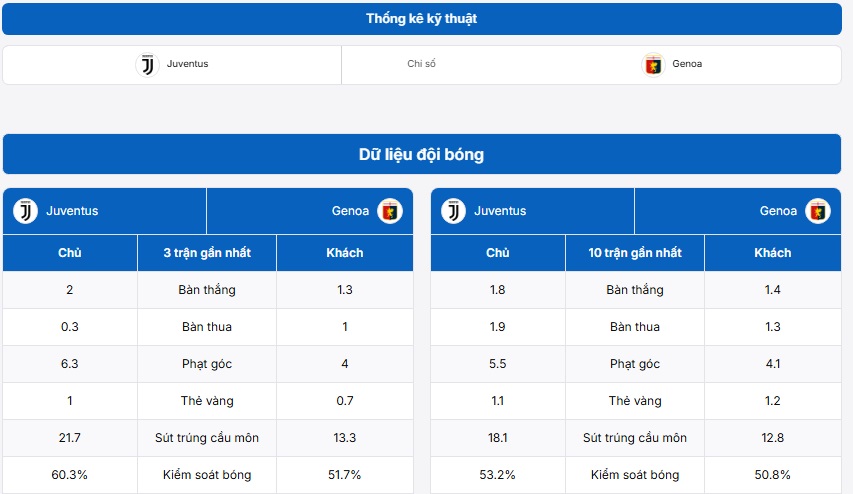The width and height of the screenshot is (853, 494).
Task: Click the Chỉ số label in the stats row
Action: 421,65
